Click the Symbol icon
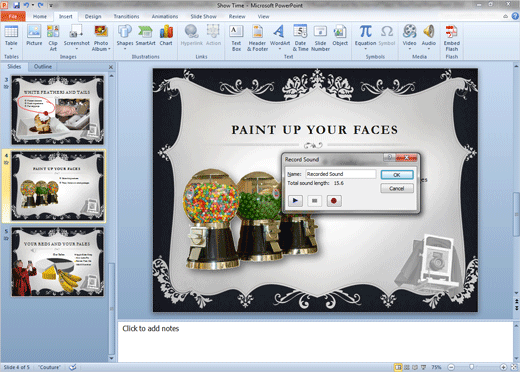This screenshot has height=372, width=520. point(387,35)
